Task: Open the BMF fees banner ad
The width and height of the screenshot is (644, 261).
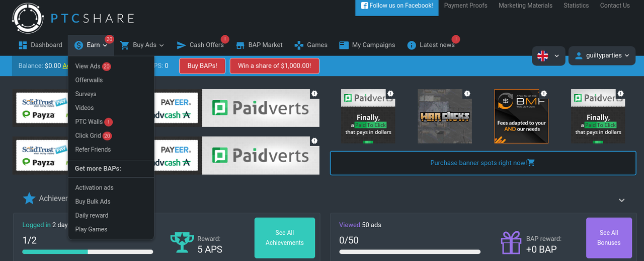Action: pyautogui.click(x=521, y=116)
